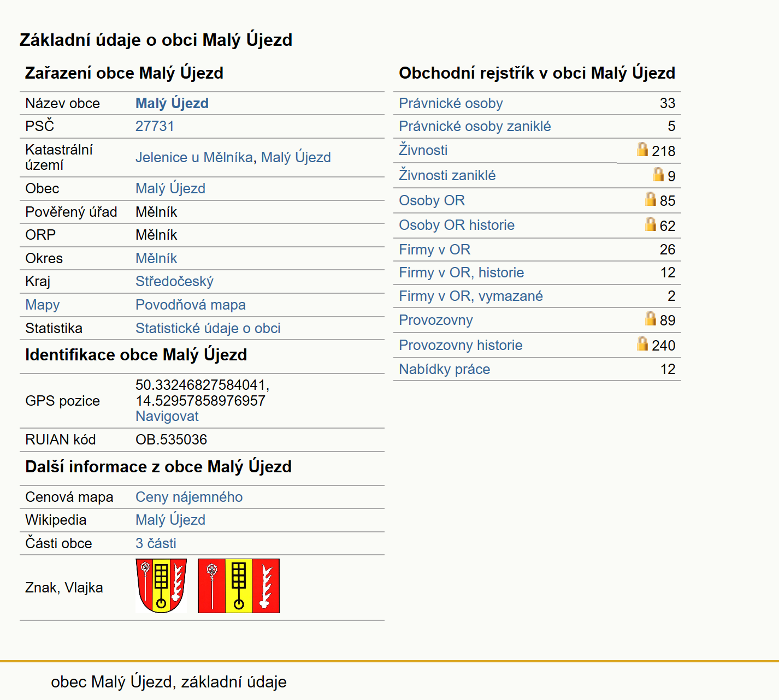
Task: Click the lock icon beside Provozovny count
Action: [x=650, y=318]
